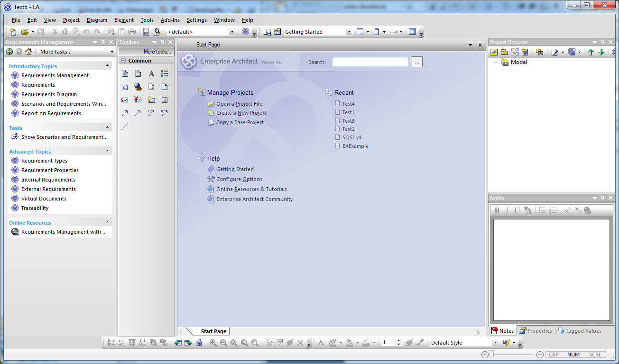Open the Getting Started workspace dropdown
The image size is (619, 364).
[x=349, y=32]
